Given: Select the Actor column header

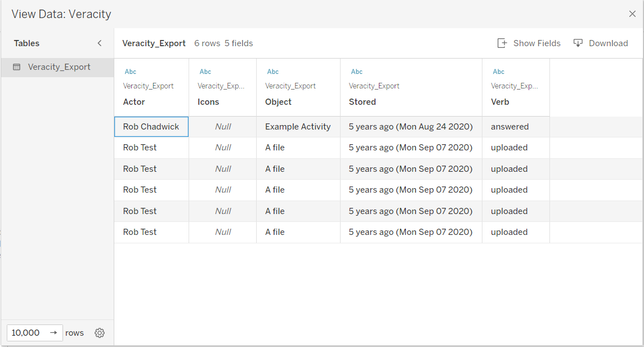Looking at the screenshot, I should pyautogui.click(x=134, y=102).
